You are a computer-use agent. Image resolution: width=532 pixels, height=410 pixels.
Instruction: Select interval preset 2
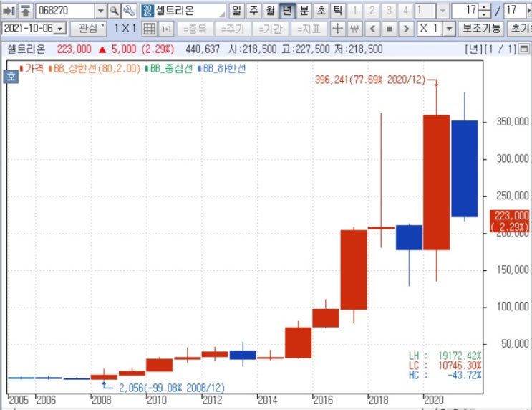372,11
